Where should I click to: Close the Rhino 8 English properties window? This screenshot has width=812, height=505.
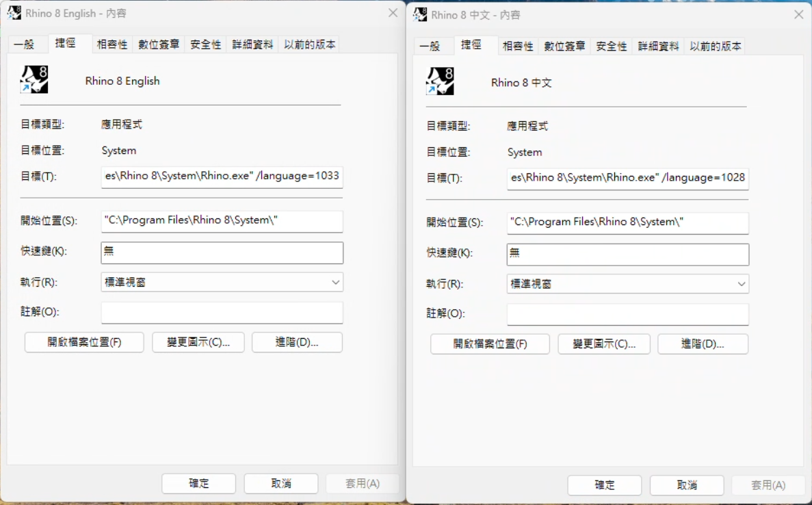[x=393, y=13]
